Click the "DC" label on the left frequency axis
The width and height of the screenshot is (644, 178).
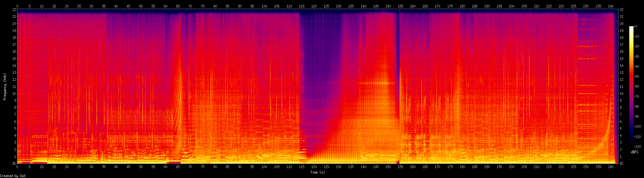pyautogui.click(x=14, y=164)
